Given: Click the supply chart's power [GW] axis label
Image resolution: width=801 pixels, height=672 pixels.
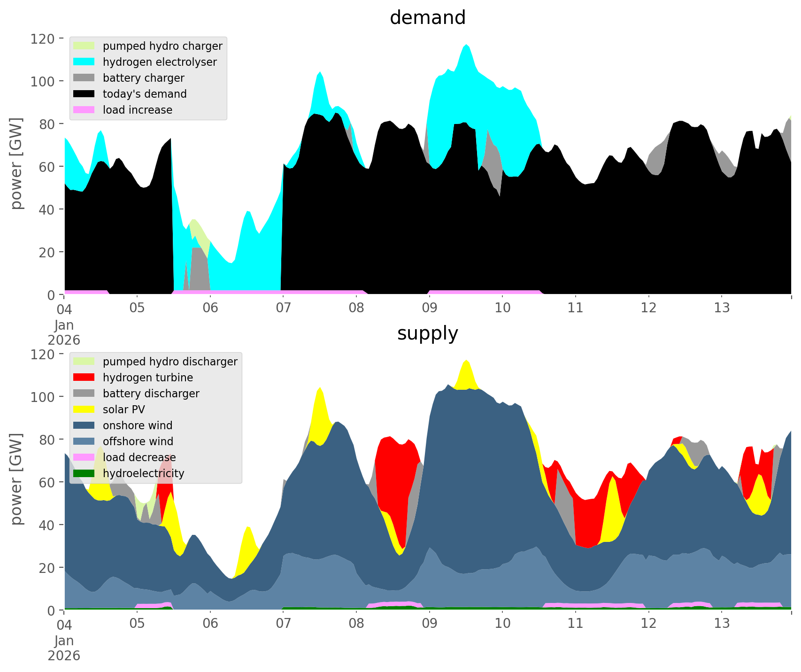Looking at the screenshot, I should [x=17, y=479].
